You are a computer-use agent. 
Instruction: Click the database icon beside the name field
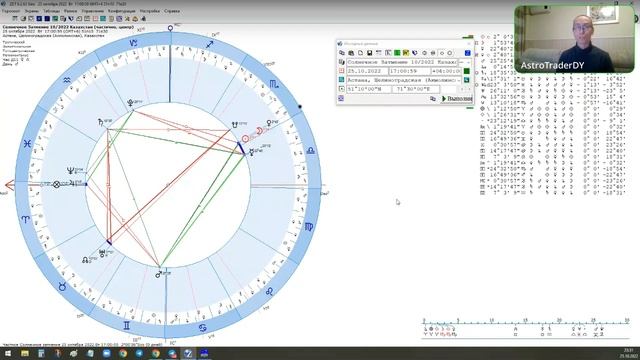point(342,62)
